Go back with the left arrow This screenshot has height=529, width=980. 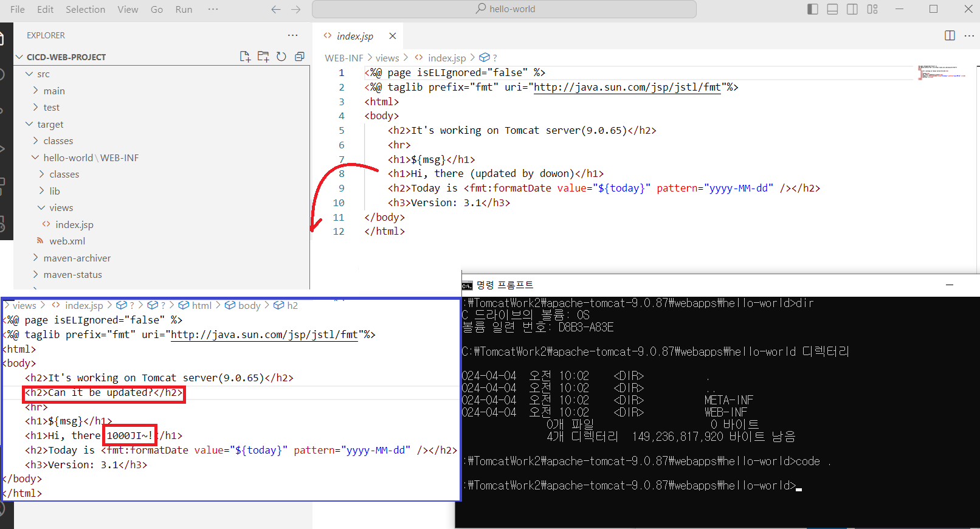(x=276, y=9)
